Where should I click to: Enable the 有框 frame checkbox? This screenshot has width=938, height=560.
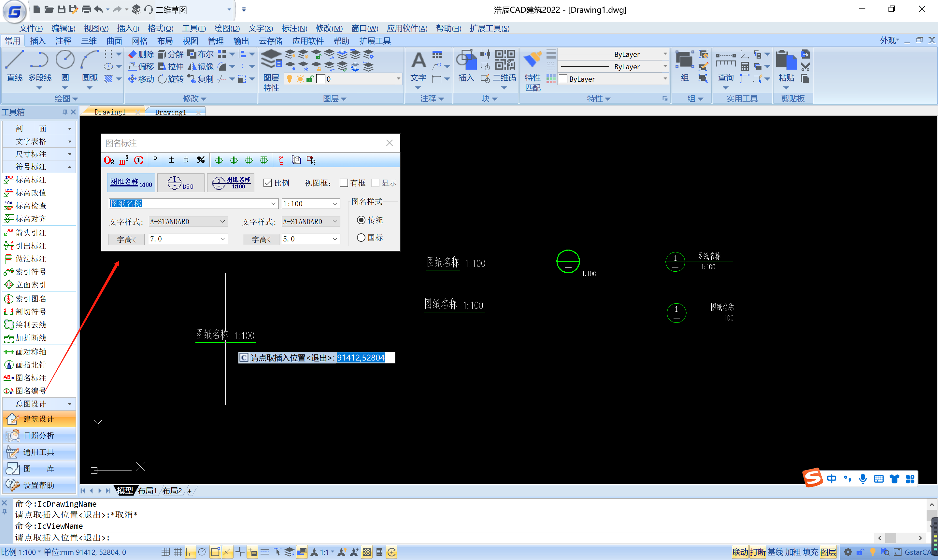click(344, 183)
